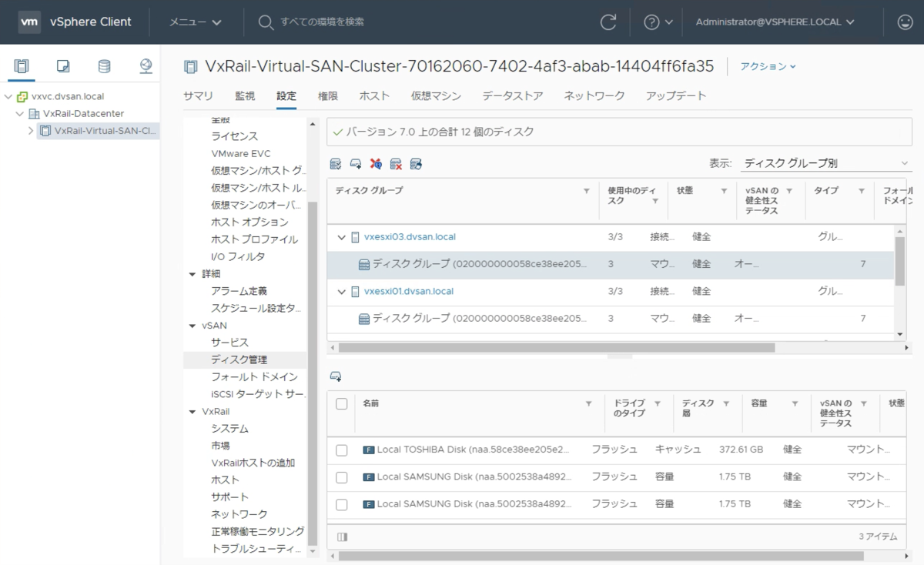Collapse vxesxi01.dvsan.local host row

[x=342, y=292]
